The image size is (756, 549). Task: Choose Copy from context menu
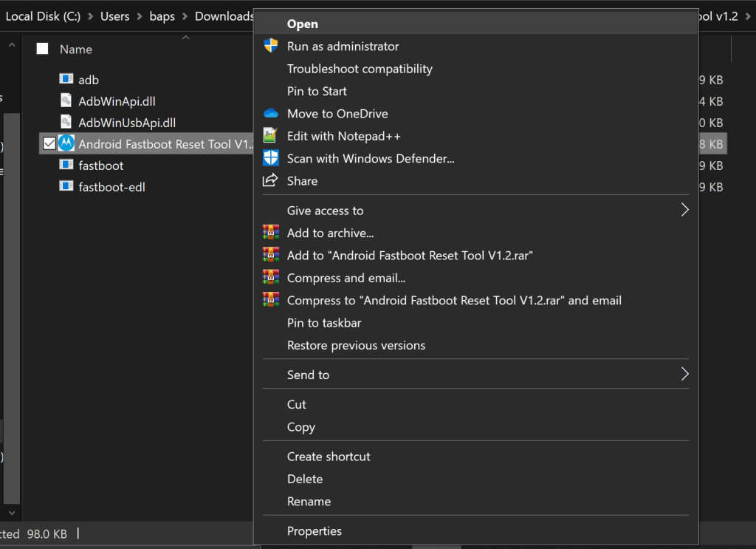(x=476, y=427)
